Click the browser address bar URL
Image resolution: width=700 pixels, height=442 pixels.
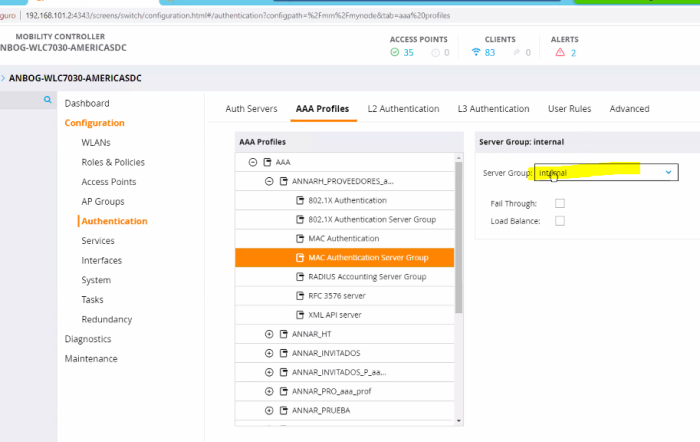pyautogui.click(x=238, y=16)
